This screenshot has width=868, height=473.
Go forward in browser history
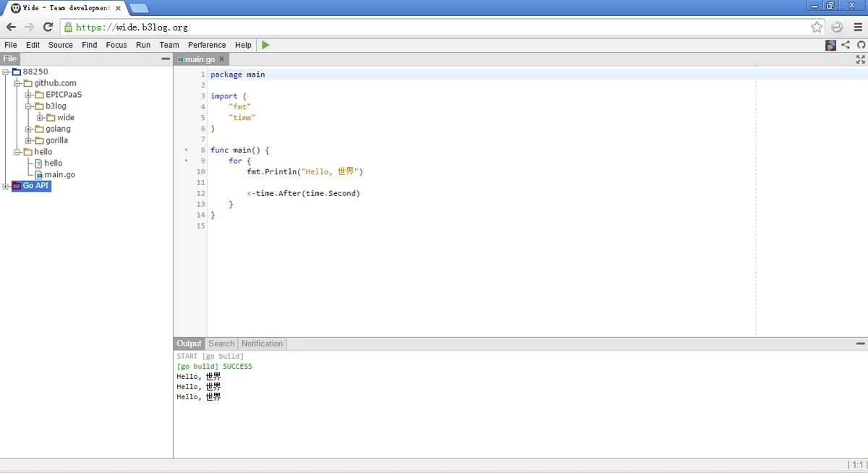tap(29, 27)
